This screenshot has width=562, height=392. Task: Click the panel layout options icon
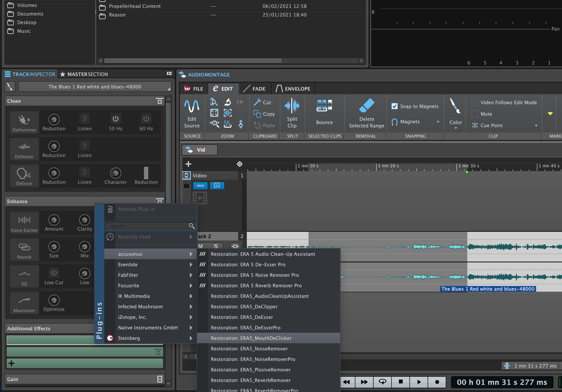169,73
